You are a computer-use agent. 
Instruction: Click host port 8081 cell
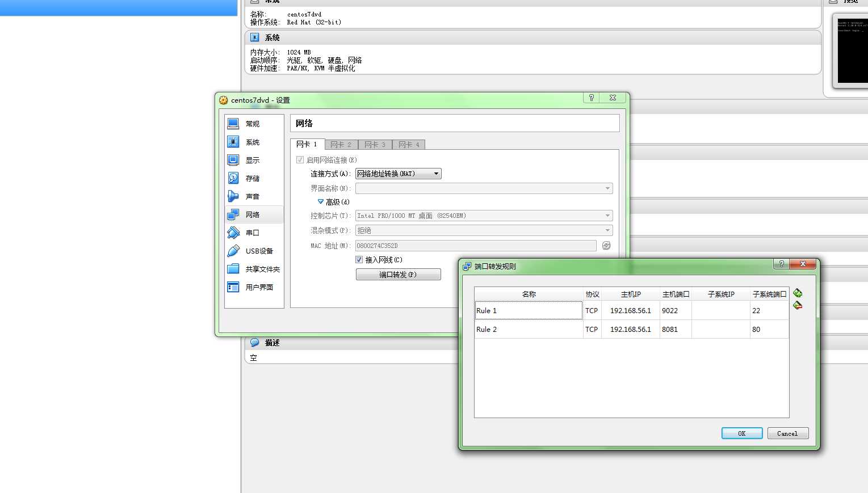point(676,329)
